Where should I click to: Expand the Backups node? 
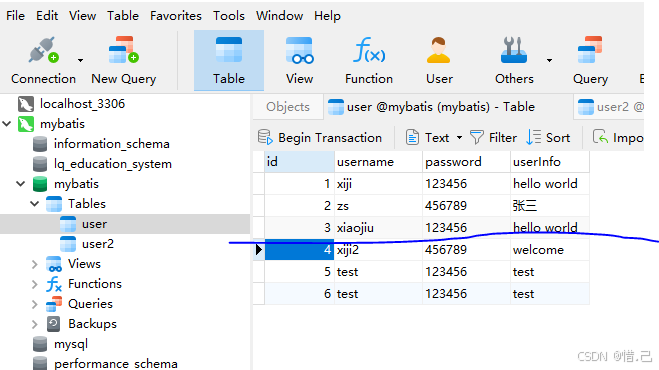[34, 324]
